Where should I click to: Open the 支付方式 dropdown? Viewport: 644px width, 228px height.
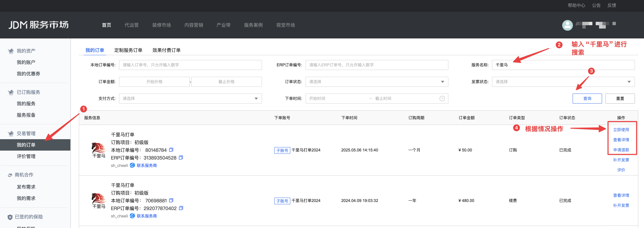point(190,99)
